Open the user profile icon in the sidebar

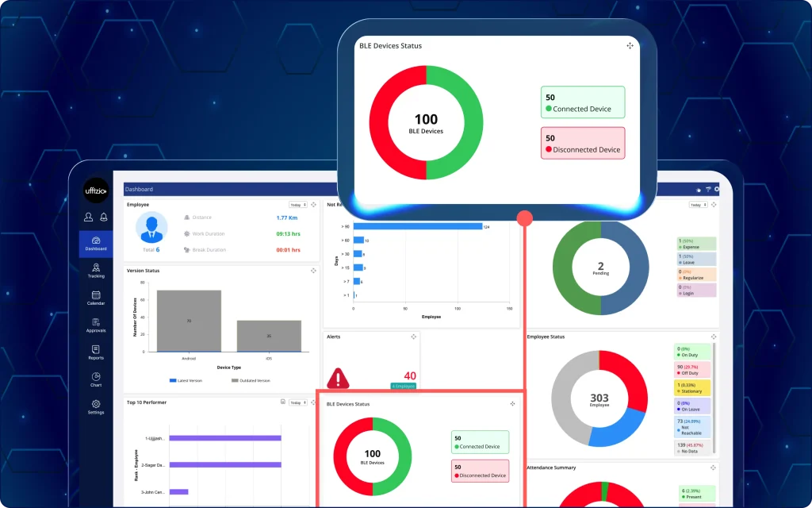pyautogui.click(x=89, y=217)
